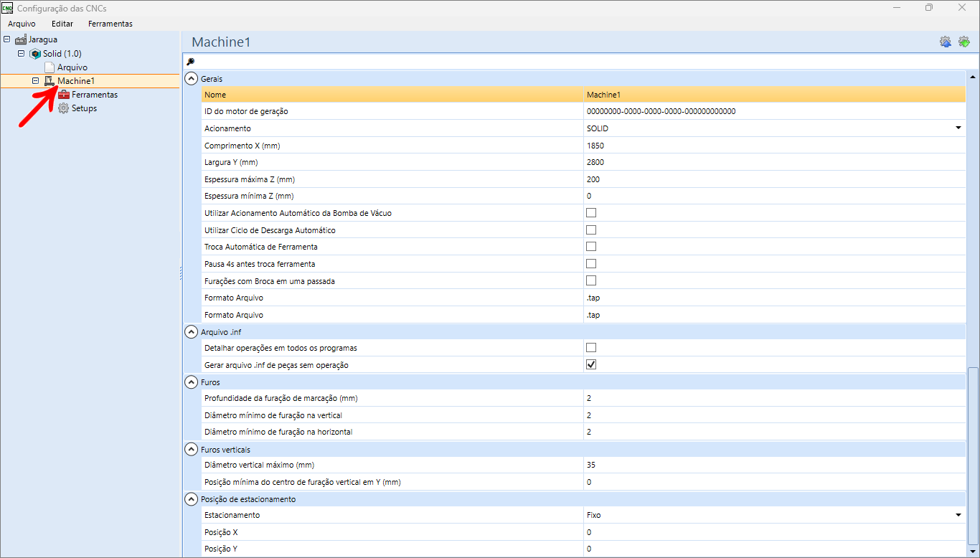Click the Largura Y value 2800

coord(774,162)
